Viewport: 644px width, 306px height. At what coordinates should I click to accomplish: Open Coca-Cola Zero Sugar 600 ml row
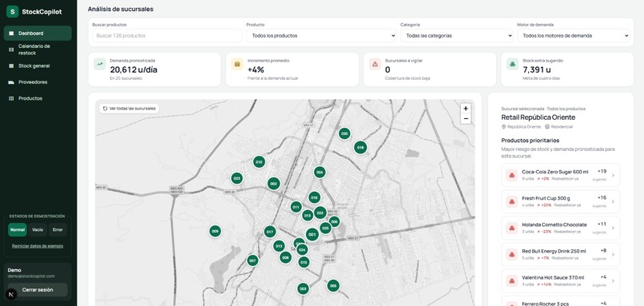(561, 175)
